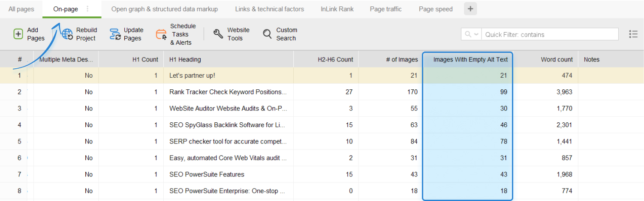Type in the Quick Filter field
This screenshot has width=644, height=201.
pyautogui.click(x=550, y=34)
